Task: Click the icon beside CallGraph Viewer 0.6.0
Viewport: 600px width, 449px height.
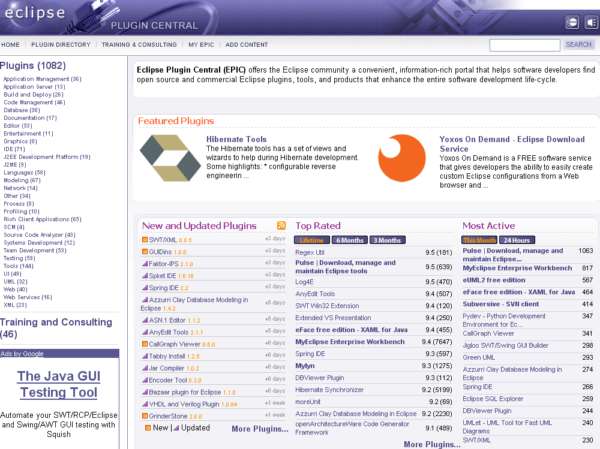Action: 145,344
